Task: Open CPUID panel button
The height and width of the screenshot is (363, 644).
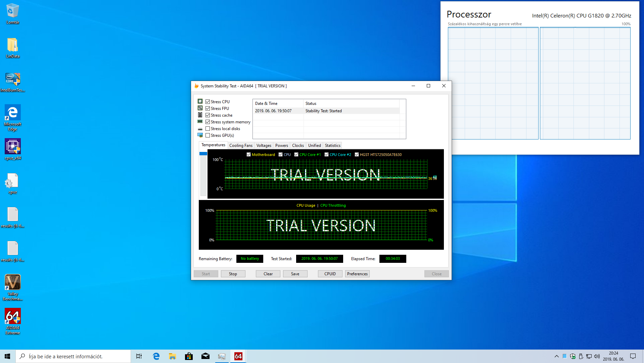Action: click(x=330, y=274)
